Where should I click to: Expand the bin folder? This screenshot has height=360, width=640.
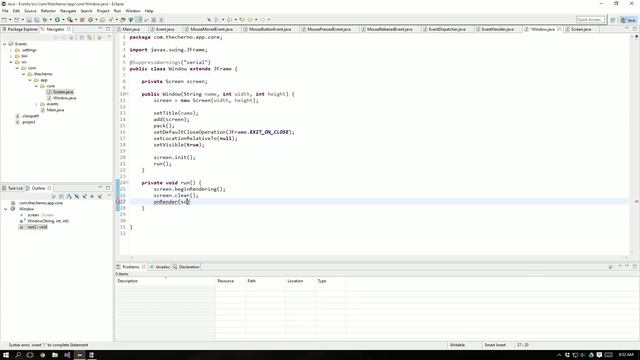click(11, 56)
